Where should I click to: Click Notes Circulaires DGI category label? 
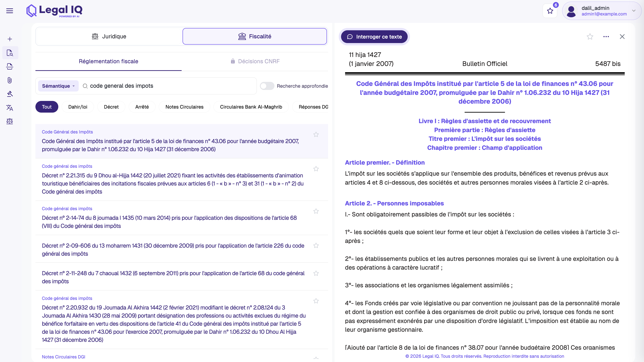point(63,357)
